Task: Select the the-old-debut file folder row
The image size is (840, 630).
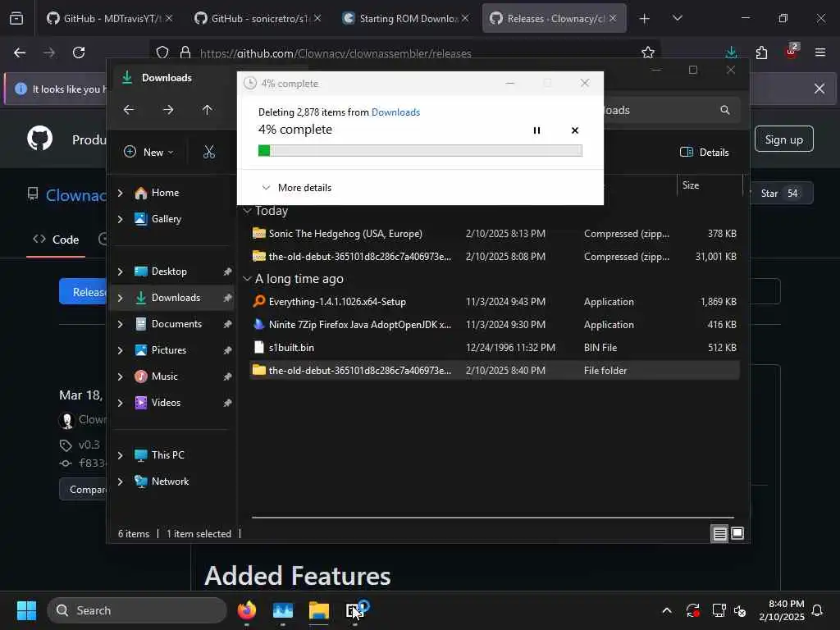Action: (494, 370)
